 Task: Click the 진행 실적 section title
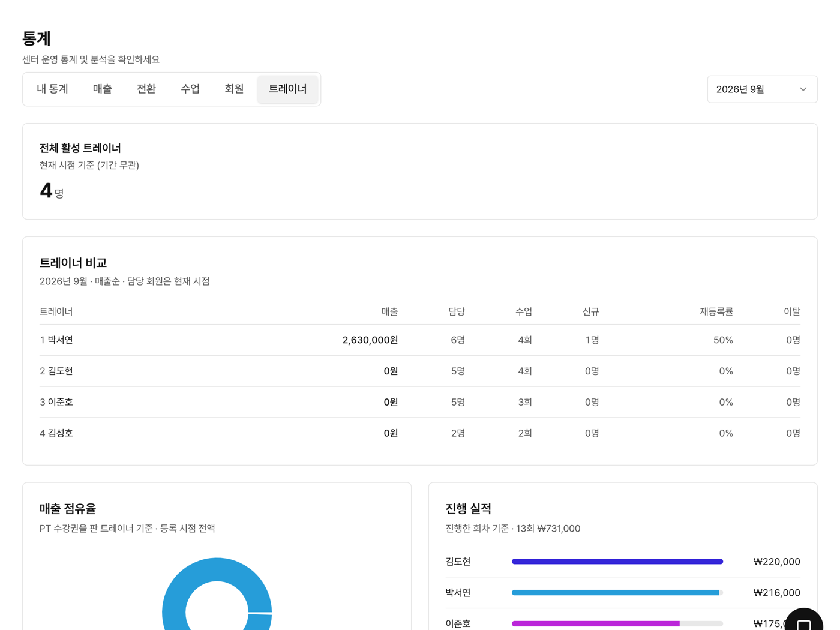click(468, 509)
